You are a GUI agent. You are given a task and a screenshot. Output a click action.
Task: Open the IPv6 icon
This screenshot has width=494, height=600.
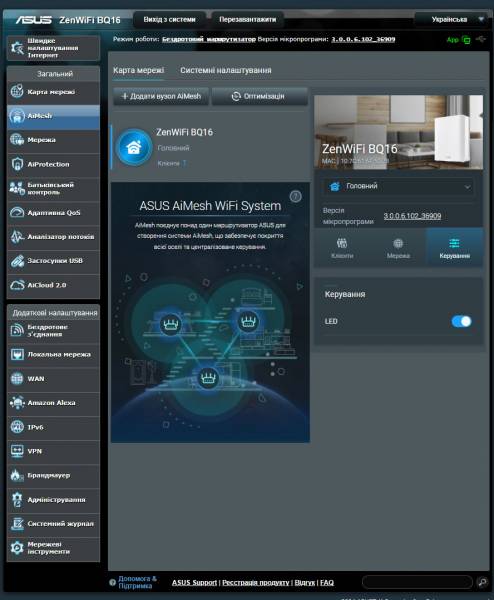17,427
